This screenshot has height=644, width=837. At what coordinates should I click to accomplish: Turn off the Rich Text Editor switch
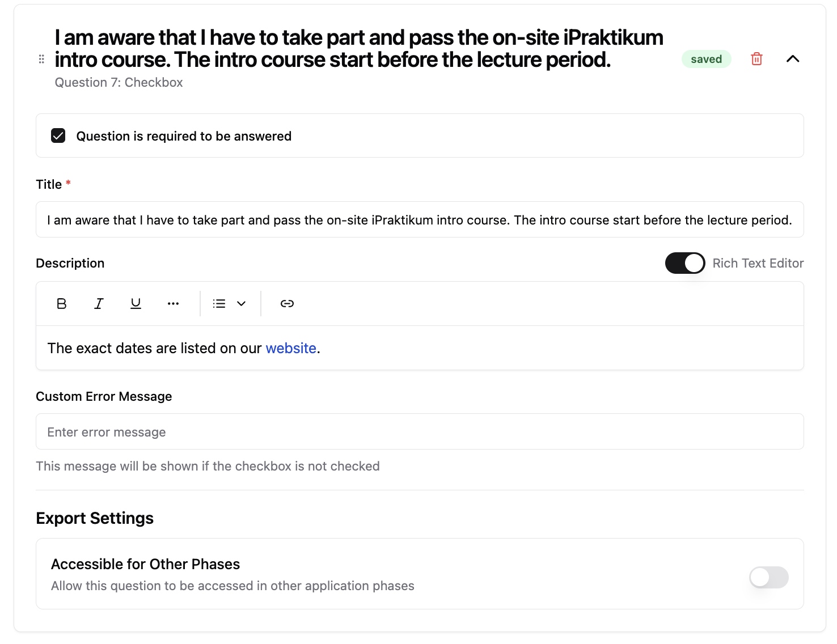click(684, 263)
